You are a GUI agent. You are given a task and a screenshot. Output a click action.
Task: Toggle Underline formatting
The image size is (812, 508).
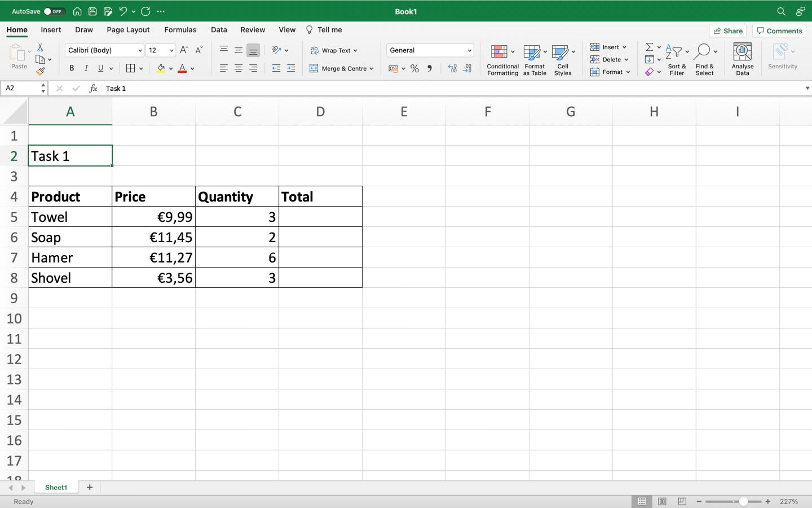pos(101,68)
